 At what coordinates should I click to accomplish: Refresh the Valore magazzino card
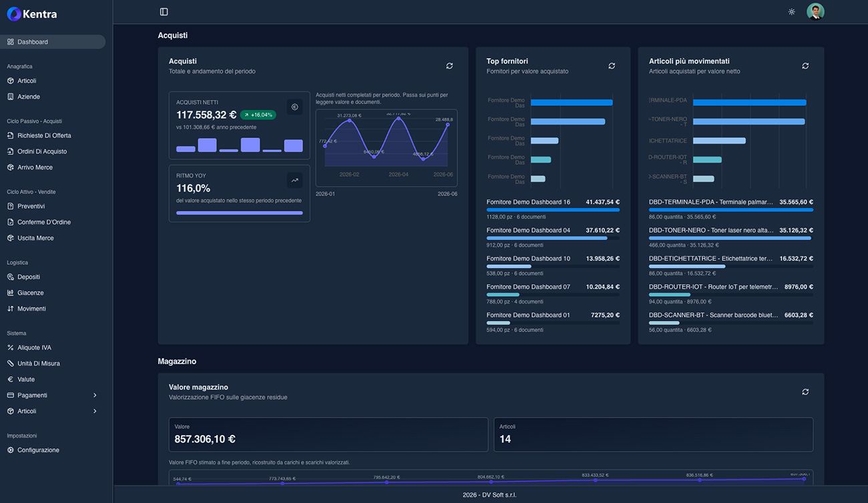pos(805,392)
